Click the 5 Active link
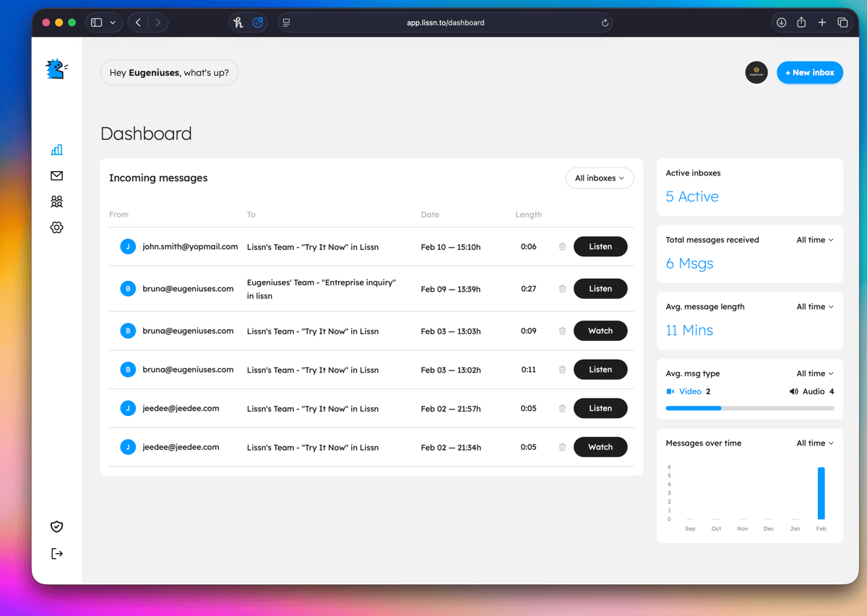The height and width of the screenshot is (616, 867). (692, 196)
